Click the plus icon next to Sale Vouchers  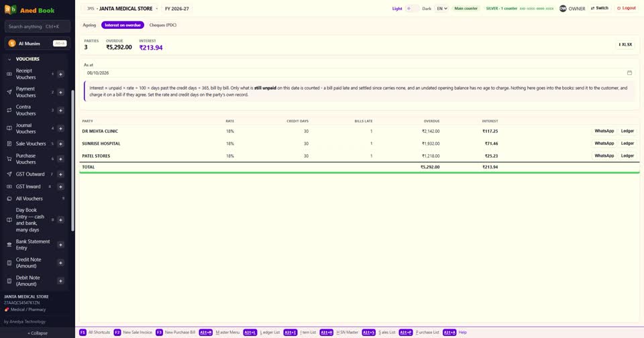coord(61,144)
